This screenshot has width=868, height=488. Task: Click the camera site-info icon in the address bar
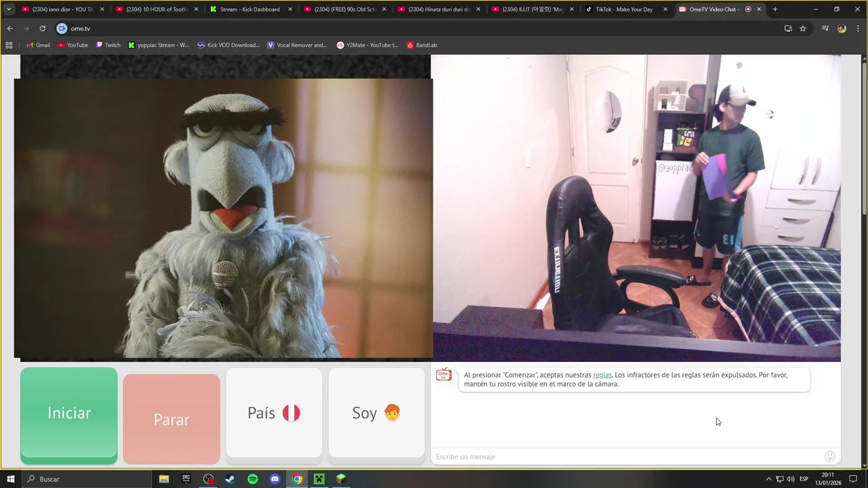[62, 28]
